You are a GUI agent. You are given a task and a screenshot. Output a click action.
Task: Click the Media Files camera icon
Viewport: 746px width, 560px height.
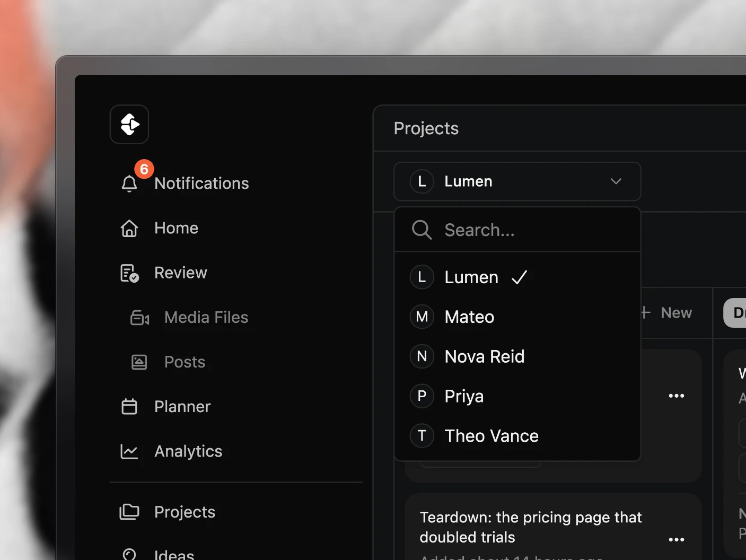point(140,318)
